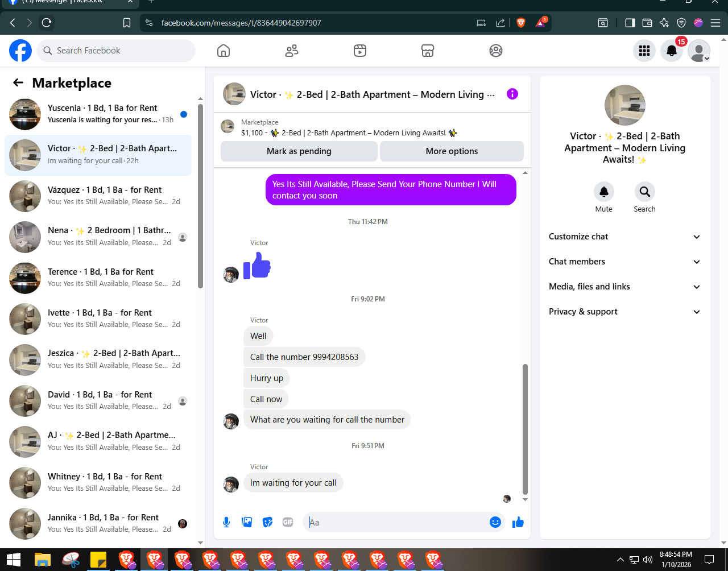Open the Brave Rewards triangle icon
Image resolution: width=728 pixels, height=571 pixels.
[540, 23]
